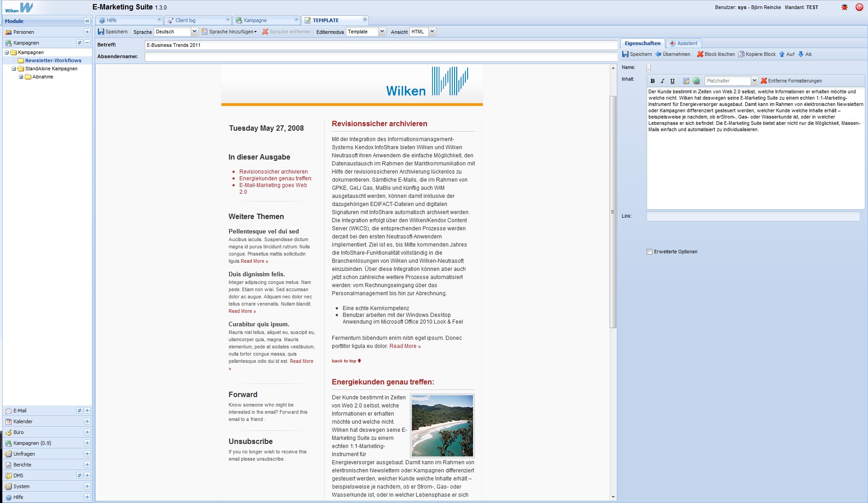Click the red power logout icon

tap(859, 7)
